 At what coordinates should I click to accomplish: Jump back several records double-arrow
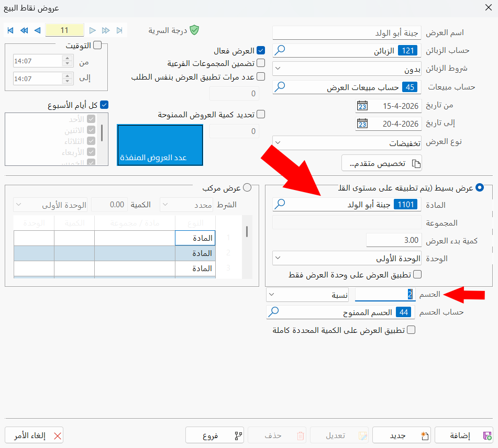24,30
